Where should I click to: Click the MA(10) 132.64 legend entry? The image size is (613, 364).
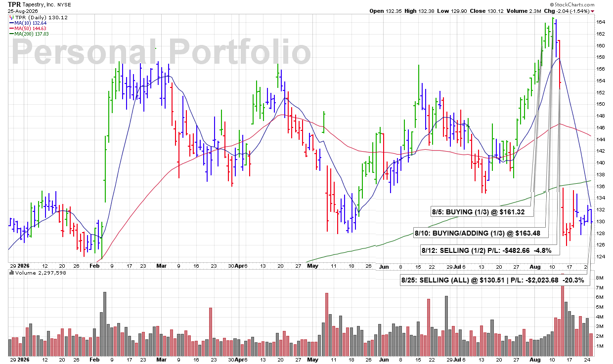pos(30,23)
